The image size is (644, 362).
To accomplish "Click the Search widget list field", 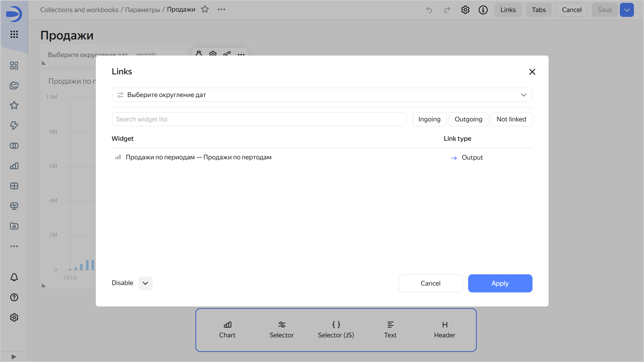I will (x=259, y=119).
